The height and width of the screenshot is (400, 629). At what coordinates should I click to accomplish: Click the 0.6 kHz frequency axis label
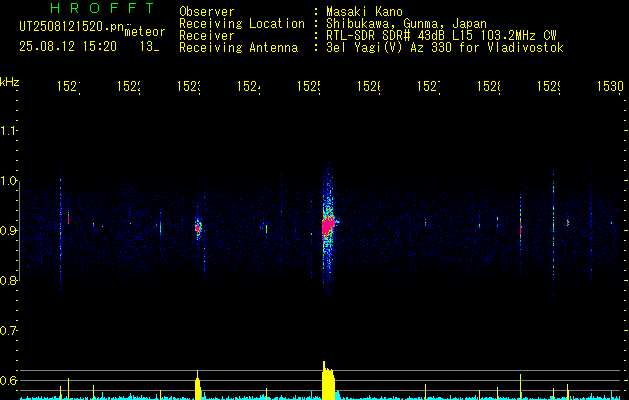[8, 380]
